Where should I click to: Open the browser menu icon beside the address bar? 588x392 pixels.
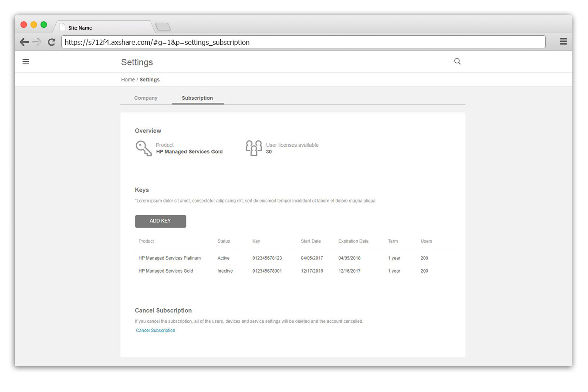(x=563, y=41)
